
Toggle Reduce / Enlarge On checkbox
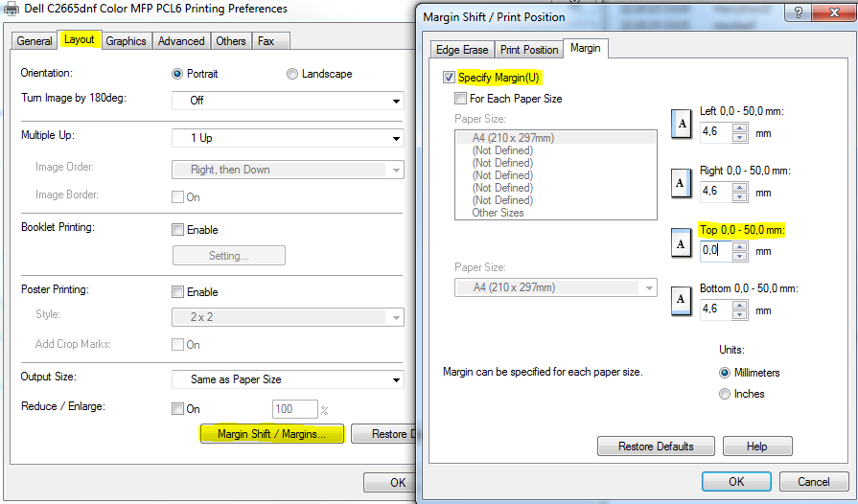click(x=178, y=409)
